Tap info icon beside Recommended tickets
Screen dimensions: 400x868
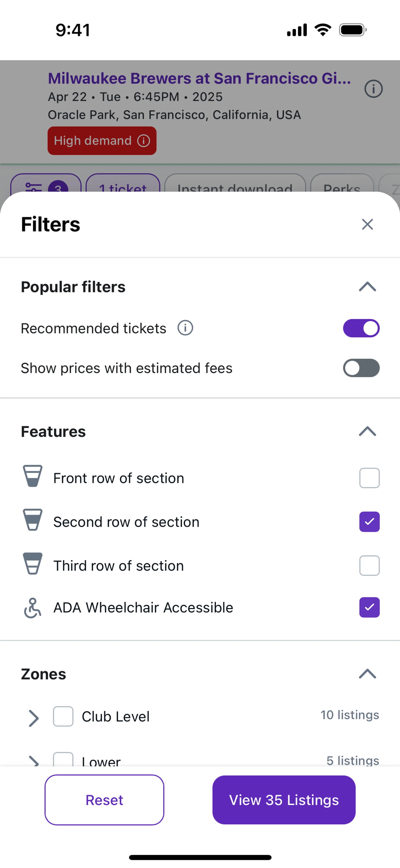(x=185, y=328)
